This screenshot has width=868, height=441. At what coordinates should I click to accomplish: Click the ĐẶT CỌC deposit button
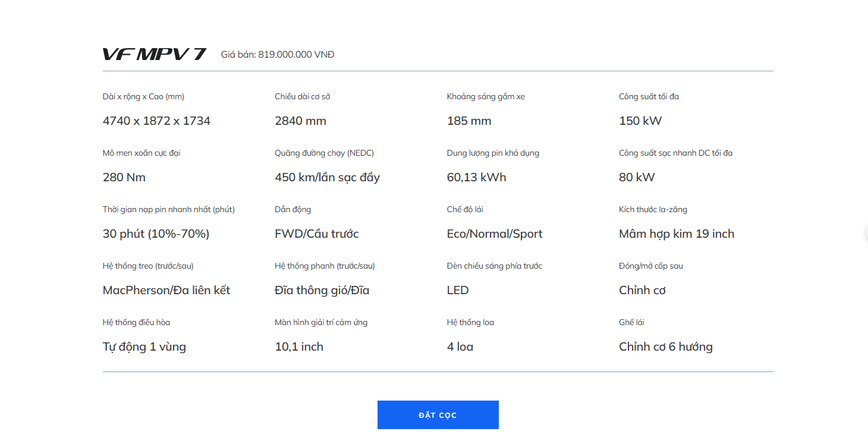[x=438, y=415]
